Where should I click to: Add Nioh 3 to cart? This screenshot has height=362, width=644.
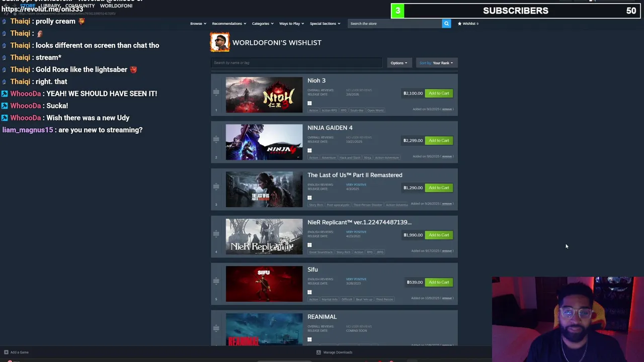point(439,93)
